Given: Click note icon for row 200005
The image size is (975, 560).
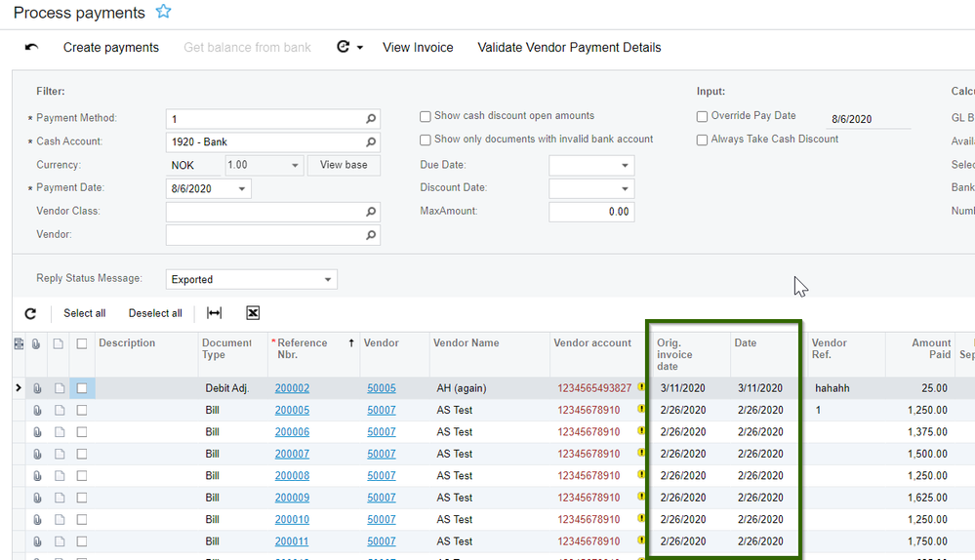Looking at the screenshot, I should [x=60, y=410].
